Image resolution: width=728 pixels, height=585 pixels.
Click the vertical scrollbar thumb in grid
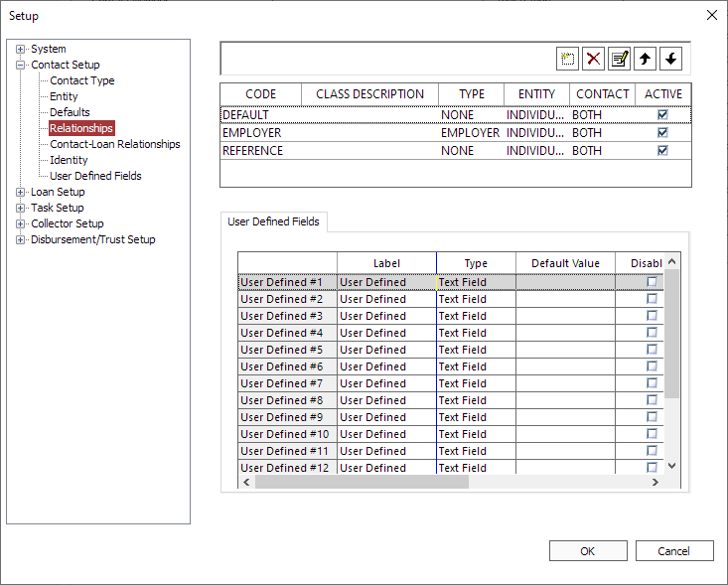tap(671, 334)
